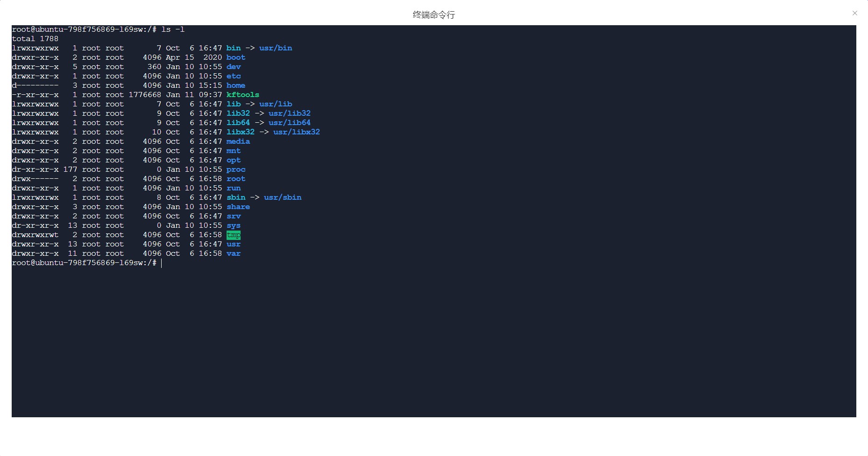Click the 'opt' directory name
The width and height of the screenshot is (868, 456).
pos(234,160)
